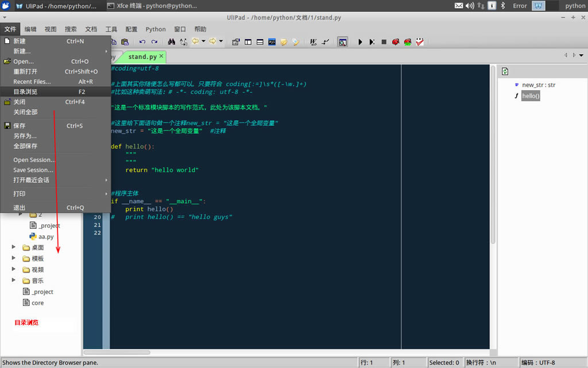Open aa.py in the directory tree
The image size is (588, 368).
pyautogui.click(x=46, y=237)
